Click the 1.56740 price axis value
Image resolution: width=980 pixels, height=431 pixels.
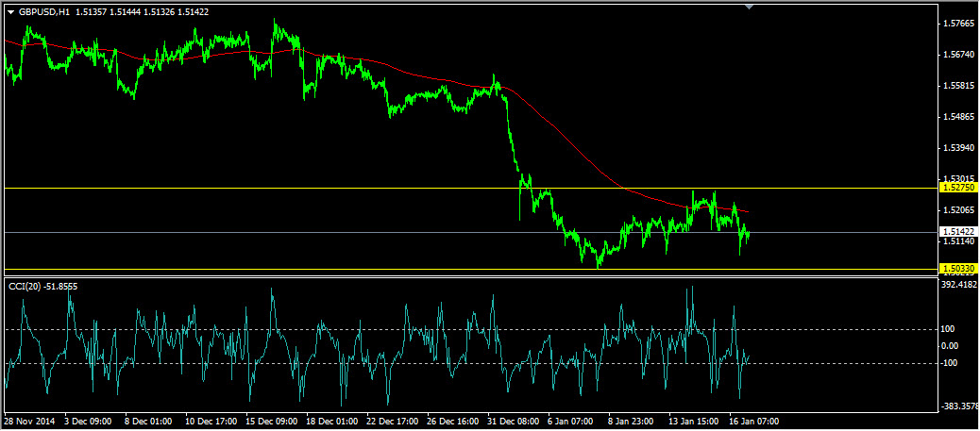[x=960, y=55]
